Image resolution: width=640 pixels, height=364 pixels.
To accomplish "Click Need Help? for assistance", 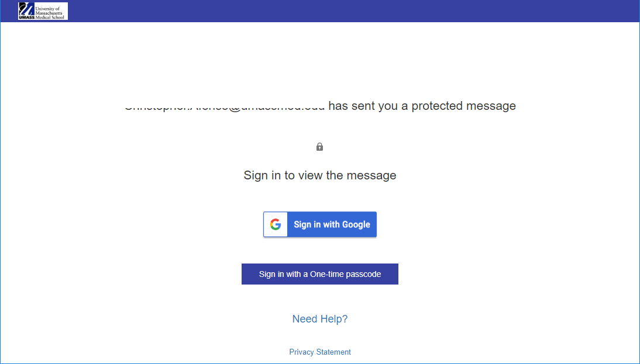I will coord(319,318).
